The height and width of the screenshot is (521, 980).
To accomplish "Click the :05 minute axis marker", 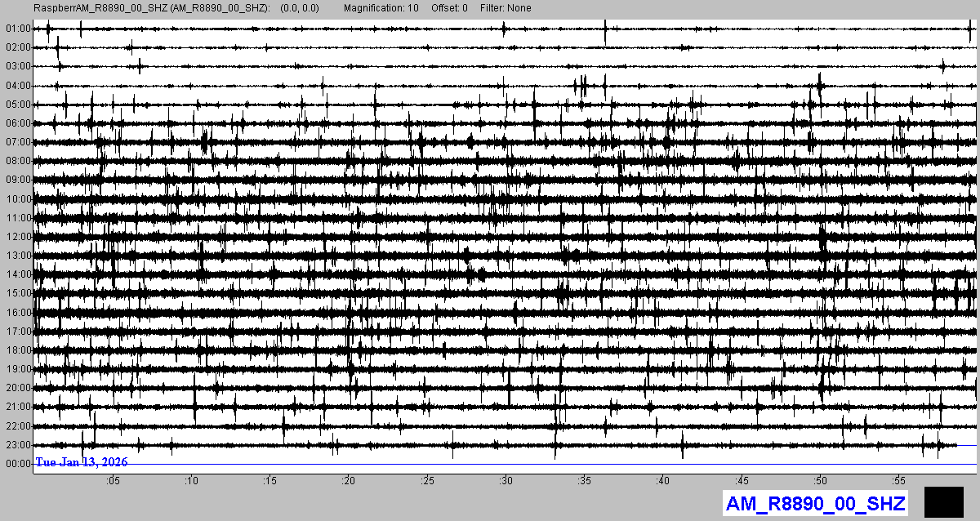I will click(113, 481).
